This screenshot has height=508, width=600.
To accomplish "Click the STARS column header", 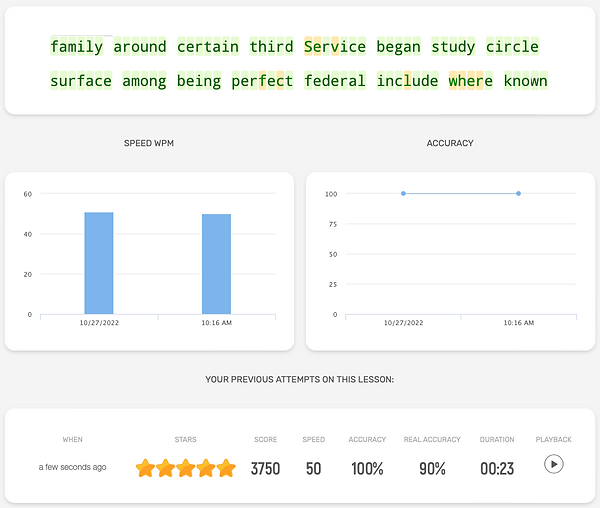I will pyautogui.click(x=185, y=439).
